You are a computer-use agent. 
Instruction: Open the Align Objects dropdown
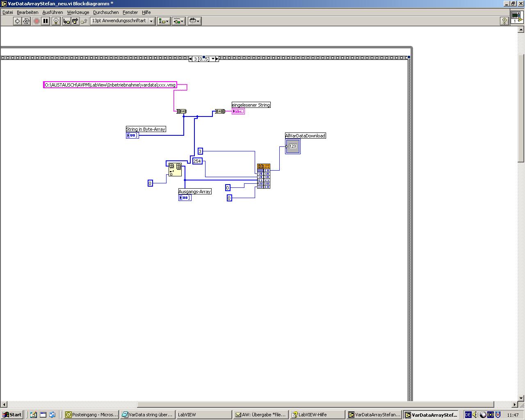pos(164,21)
